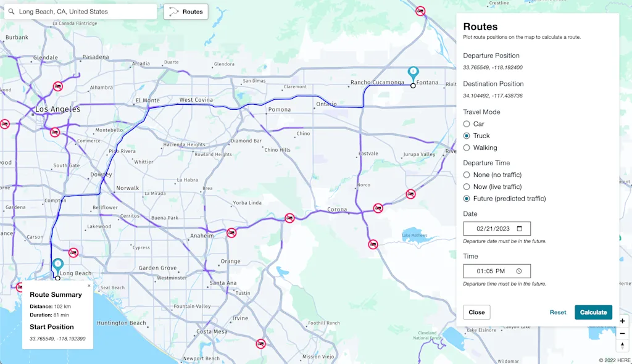Click the truck restriction icon near Eastvale
Image resolution: width=632 pixels, height=364 pixels.
pos(412,193)
